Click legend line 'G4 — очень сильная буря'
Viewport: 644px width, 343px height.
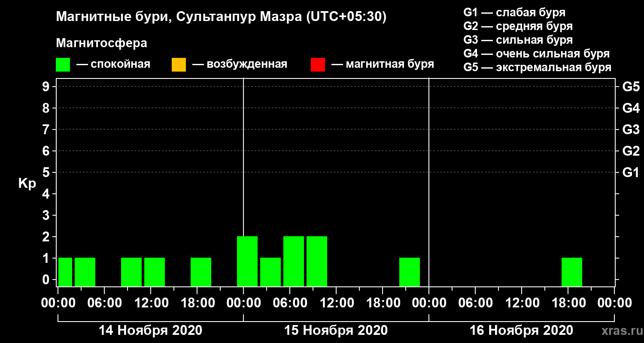[x=537, y=54]
